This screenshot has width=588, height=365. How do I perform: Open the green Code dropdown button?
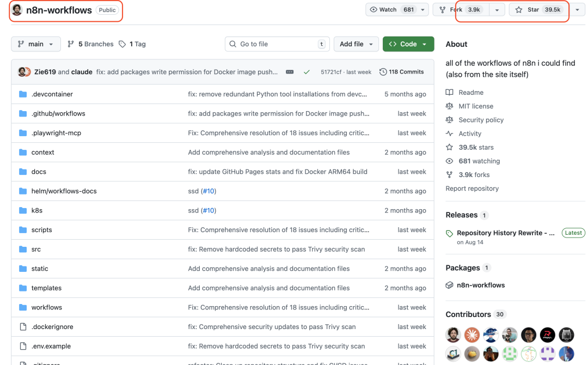pos(408,44)
